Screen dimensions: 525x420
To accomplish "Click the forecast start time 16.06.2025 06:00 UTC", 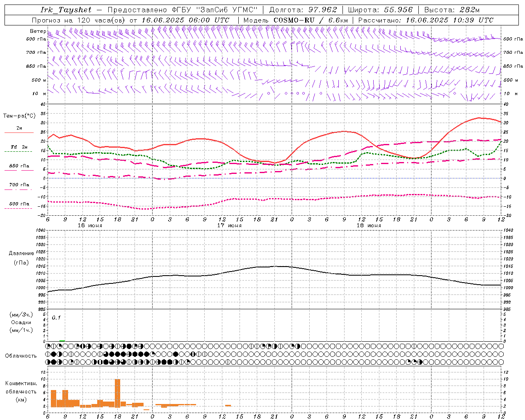I will pyautogui.click(x=185, y=20).
